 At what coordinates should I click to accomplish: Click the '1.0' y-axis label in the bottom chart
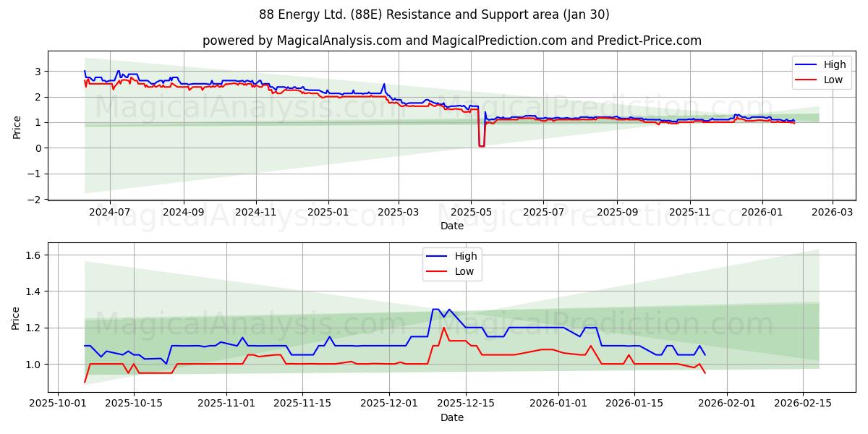pyautogui.click(x=35, y=364)
